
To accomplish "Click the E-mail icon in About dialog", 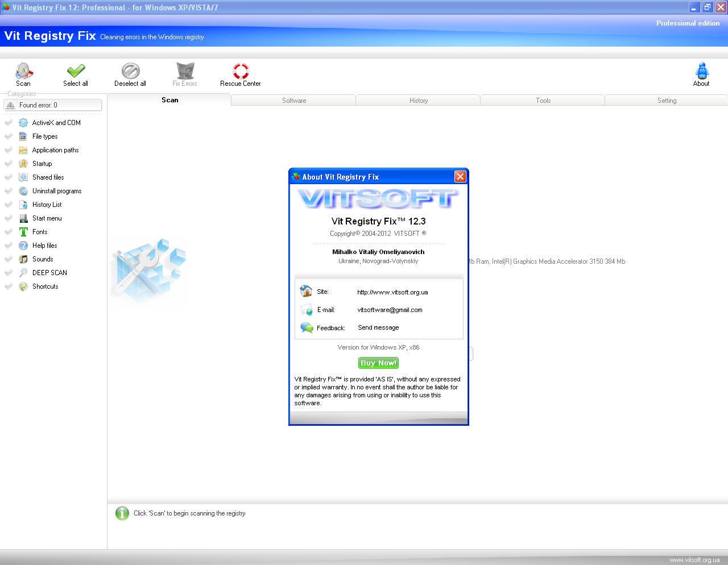I will [x=306, y=309].
